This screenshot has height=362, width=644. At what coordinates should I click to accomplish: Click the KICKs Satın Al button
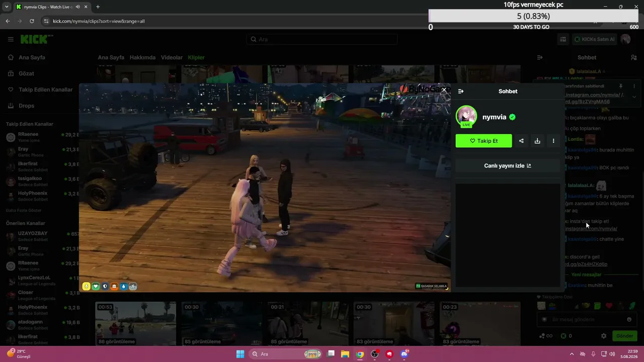[594, 39]
